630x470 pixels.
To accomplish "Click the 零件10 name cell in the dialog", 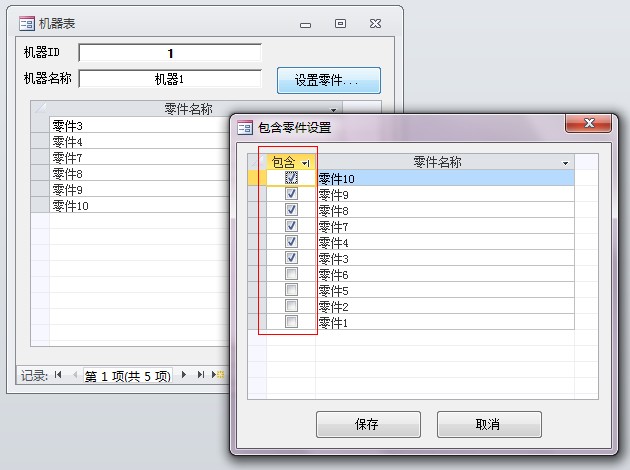I will pos(445,178).
